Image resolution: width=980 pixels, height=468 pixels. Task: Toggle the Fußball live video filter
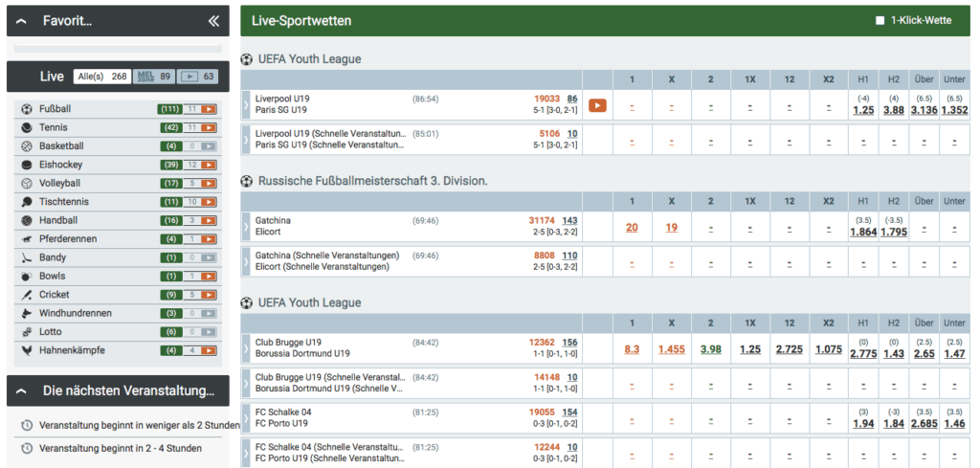(209, 109)
